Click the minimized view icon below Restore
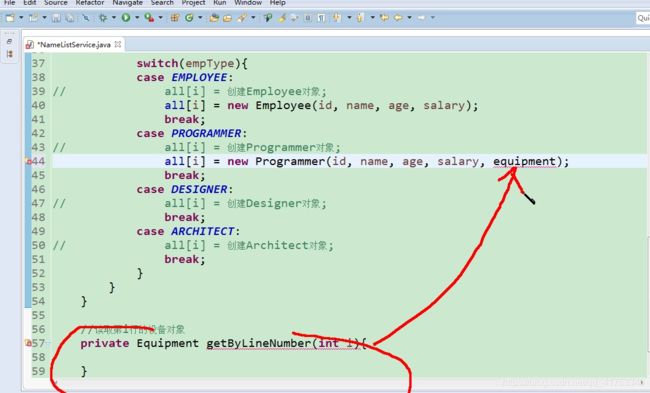Image resolution: width=650 pixels, height=393 pixels. [10, 54]
